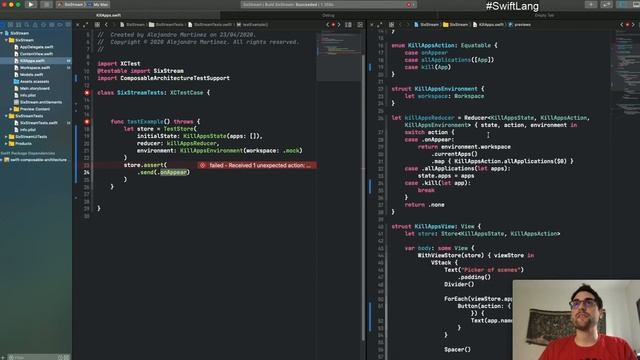Expand the Preview Content folder

[11, 109]
